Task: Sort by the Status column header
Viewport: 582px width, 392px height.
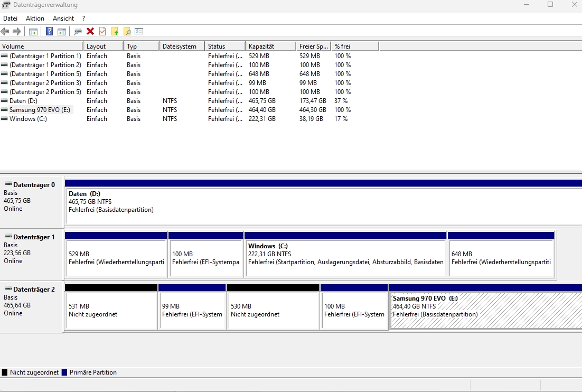Action: click(x=225, y=46)
